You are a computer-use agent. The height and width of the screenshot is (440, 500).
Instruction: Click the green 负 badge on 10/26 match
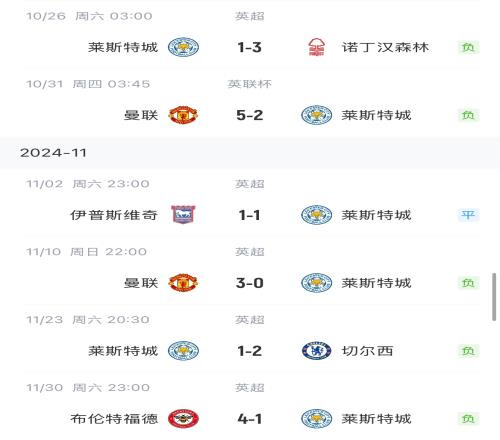coord(468,47)
